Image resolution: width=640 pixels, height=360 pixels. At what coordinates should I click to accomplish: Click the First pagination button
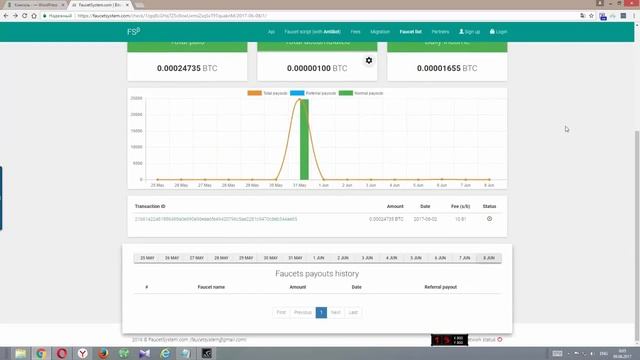(281, 312)
